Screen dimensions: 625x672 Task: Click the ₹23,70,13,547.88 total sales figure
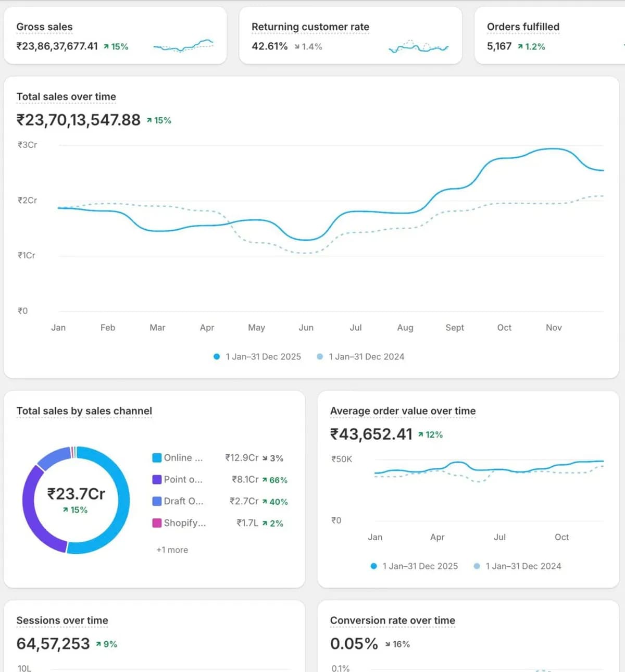coord(79,120)
